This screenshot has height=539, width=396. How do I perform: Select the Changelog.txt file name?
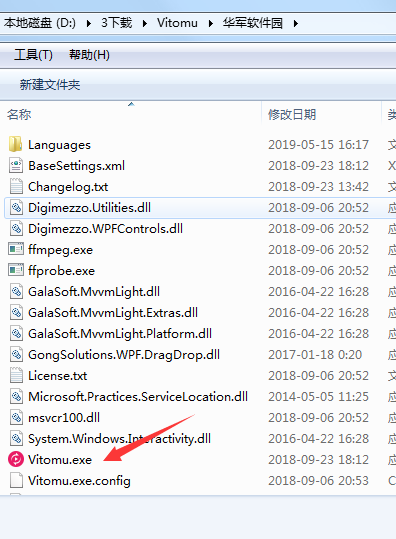(x=68, y=187)
